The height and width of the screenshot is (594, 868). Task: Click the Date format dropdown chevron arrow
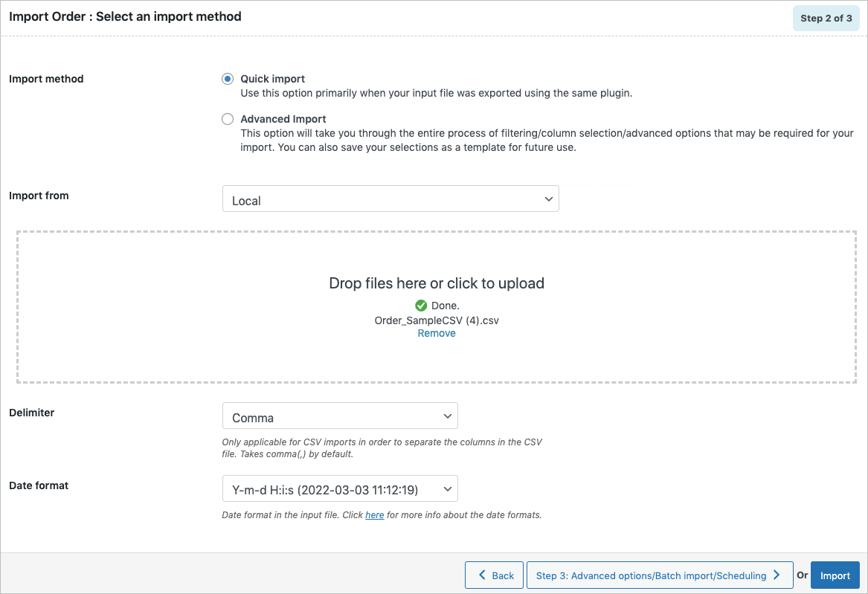448,488
